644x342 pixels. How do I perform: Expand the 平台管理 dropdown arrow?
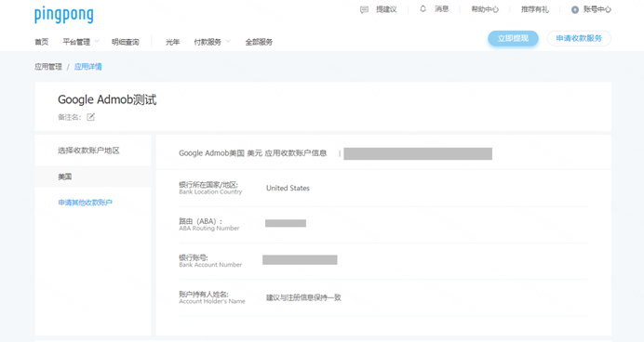pyautogui.click(x=97, y=42)
